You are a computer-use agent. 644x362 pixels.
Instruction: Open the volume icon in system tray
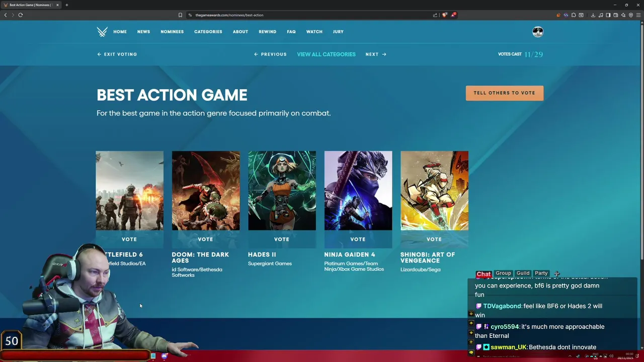pyautogui.click(x=611, y=356)
